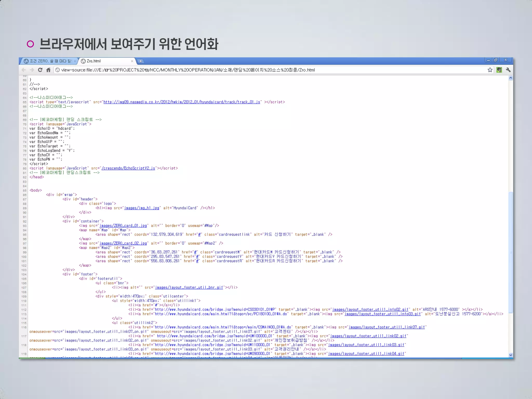Screen dimensions: 532x399
Task: Switch to the 조건 ZERO tab
Action: [x=49, y=61]
